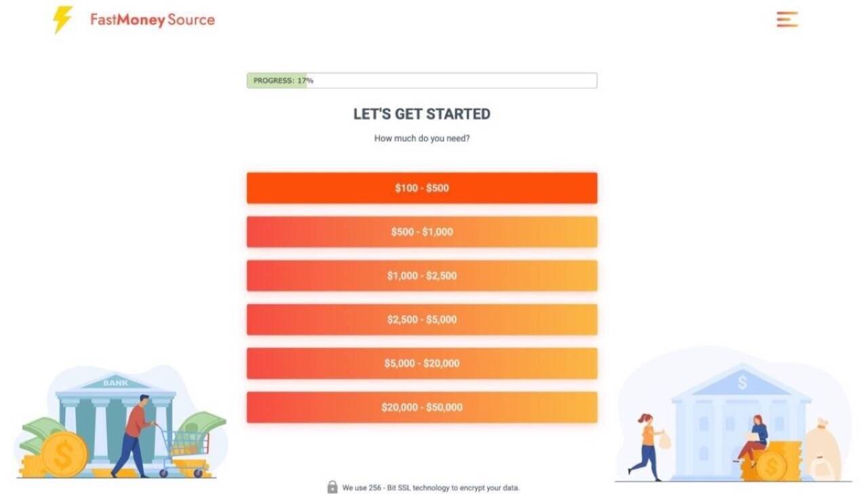Select the $100 - $500 loan amount
Image resolution: width=868 pixels, height=494 pixels.
(x=422, y=188)
